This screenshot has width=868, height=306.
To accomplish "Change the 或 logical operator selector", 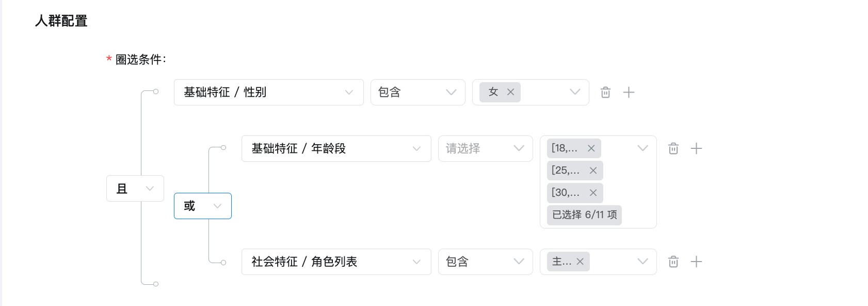I will pos(203,206).
